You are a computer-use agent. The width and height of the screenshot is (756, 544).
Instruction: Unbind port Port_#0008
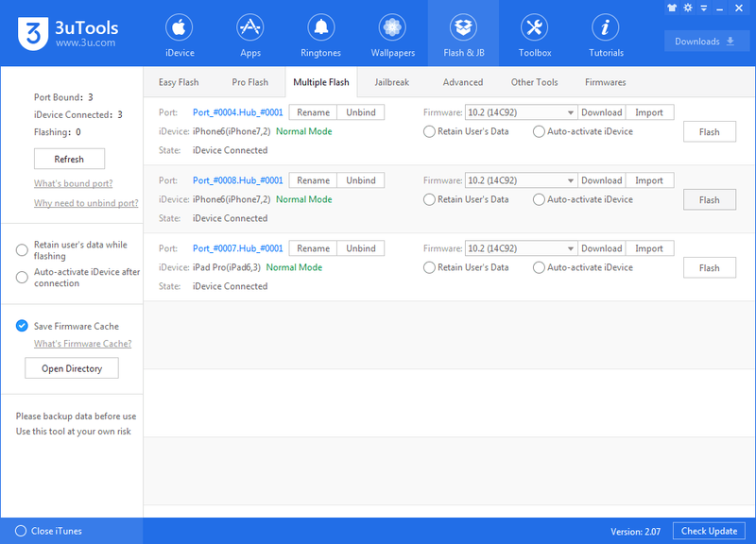[361, 180]
